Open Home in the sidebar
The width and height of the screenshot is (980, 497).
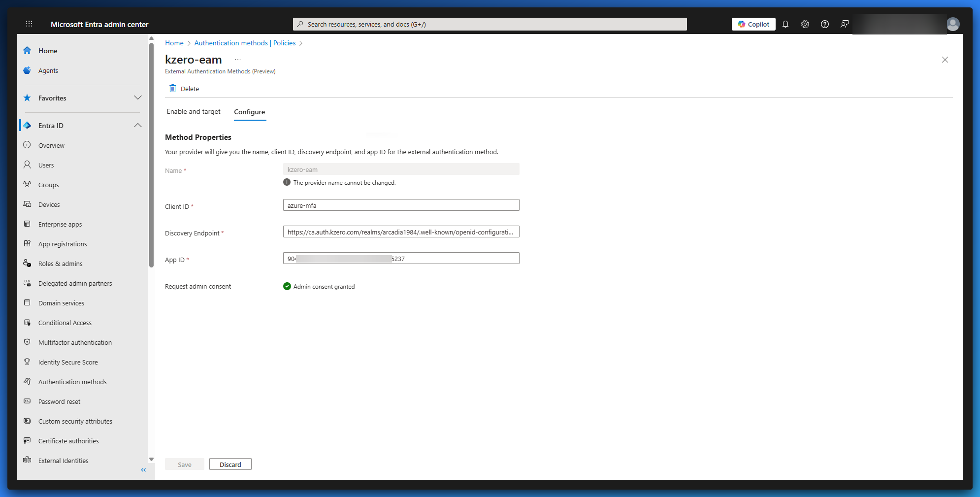(48, 51)
